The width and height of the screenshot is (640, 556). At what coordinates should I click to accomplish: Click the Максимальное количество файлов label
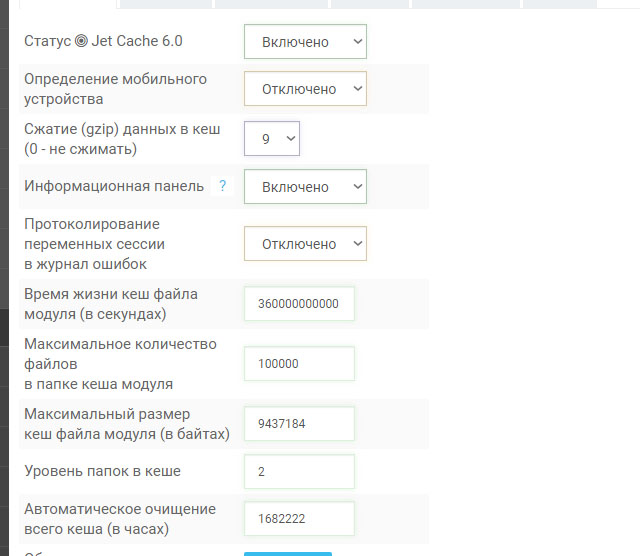click(x=120, y=364)
